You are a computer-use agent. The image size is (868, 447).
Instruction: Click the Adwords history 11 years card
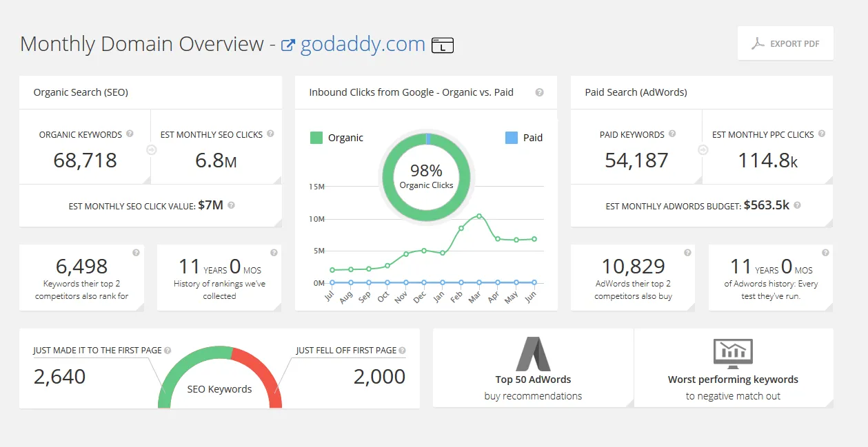(x=771, y=278)
